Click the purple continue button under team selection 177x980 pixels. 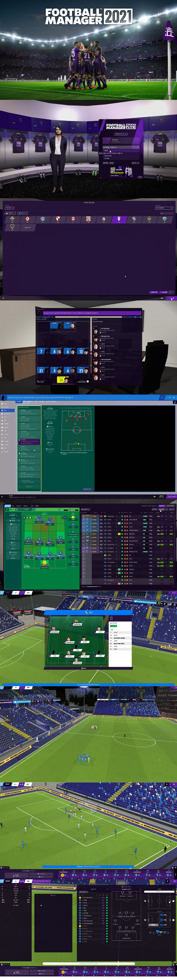click(171, 298)
